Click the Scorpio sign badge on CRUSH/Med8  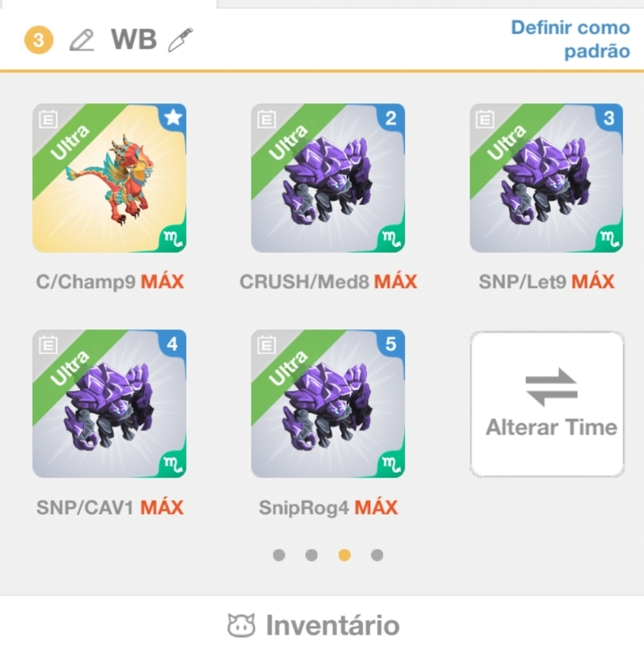tap(391, 238)
